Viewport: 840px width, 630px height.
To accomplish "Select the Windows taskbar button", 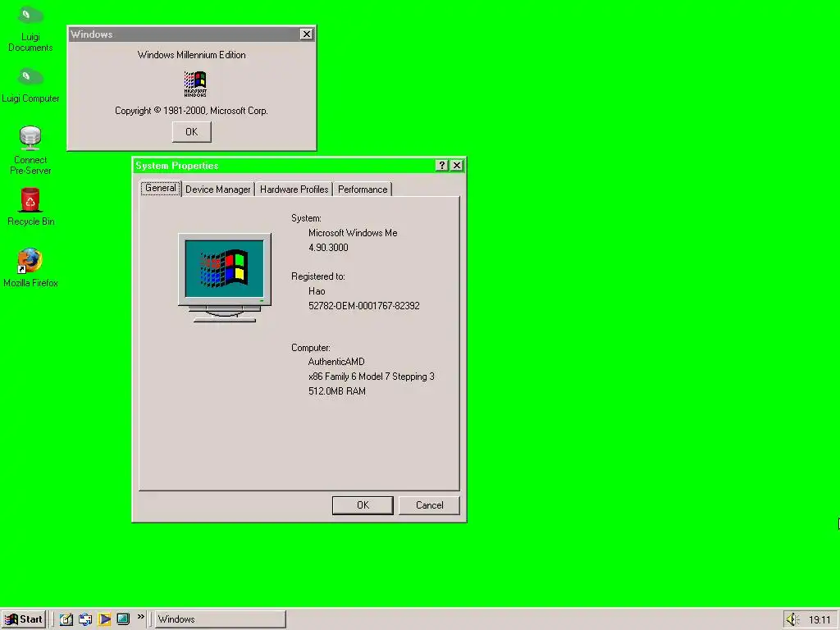I will tap(220, 619).
